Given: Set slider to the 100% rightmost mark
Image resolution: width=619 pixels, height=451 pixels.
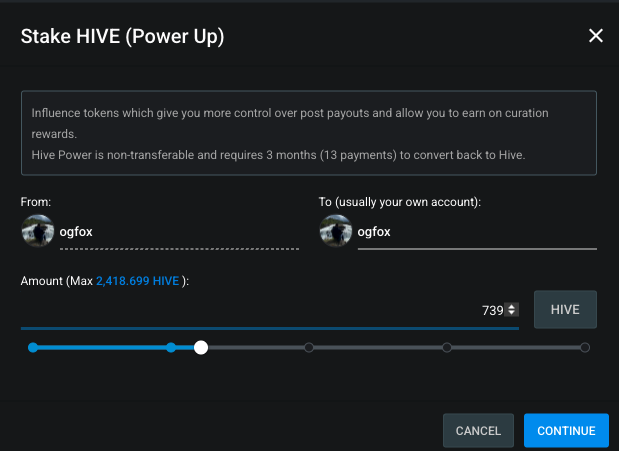Looking at the screenshot, I should pyautogui.click(x=585, y=348).
